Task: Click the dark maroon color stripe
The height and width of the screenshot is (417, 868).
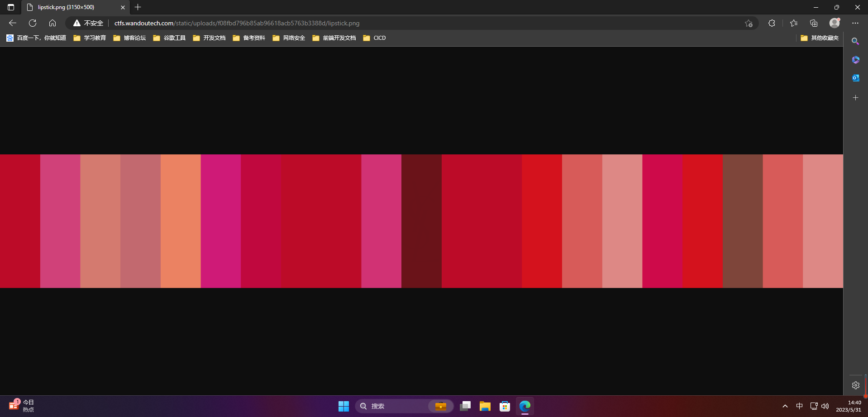Action: pyautogui.click(x=421, y=221)
